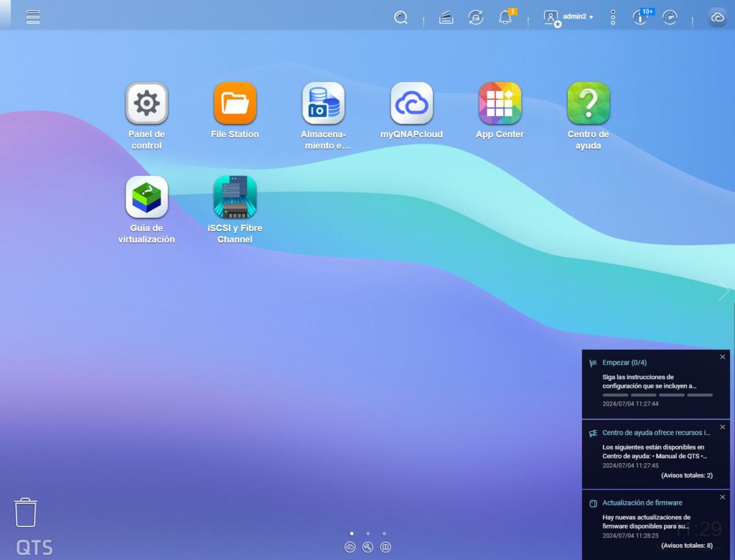Image resolution: width=735 pixels, height=560 pixels.
Task: Open event notifications bell
Action: coord(506,17)
